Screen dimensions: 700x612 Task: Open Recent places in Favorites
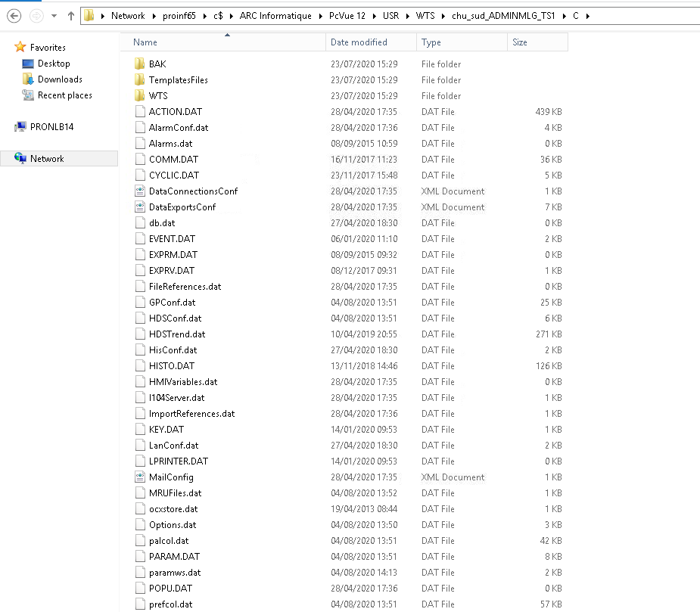coord(64,95)
